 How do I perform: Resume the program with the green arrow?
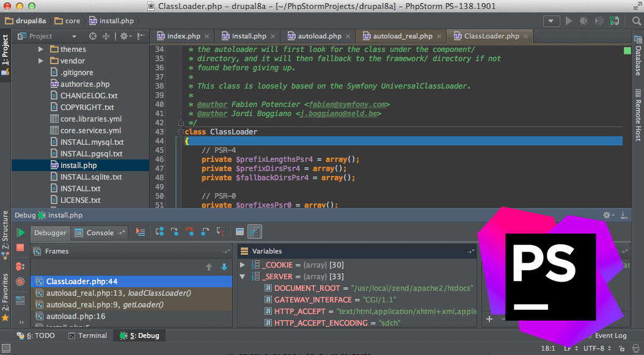click(20, 233)
